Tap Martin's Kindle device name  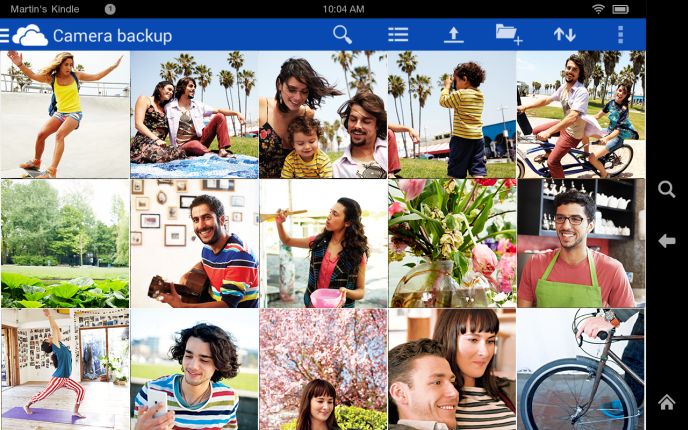point(45,9)
